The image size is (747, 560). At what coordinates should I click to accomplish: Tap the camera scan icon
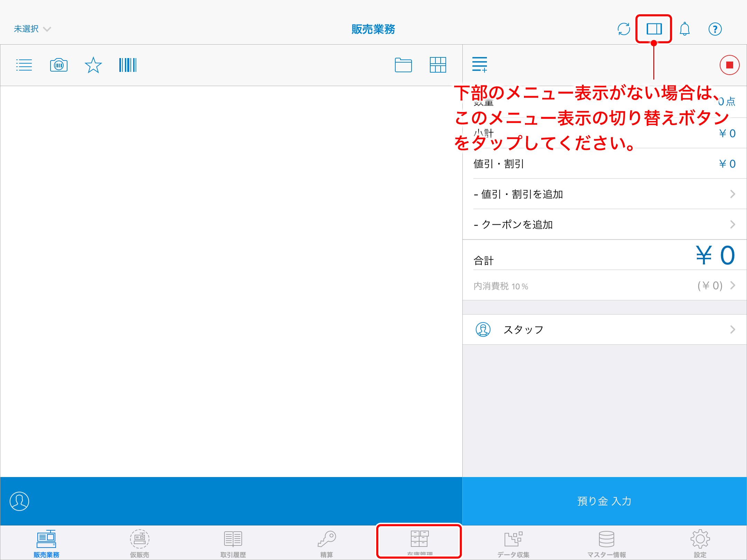[x=58, y=65]
